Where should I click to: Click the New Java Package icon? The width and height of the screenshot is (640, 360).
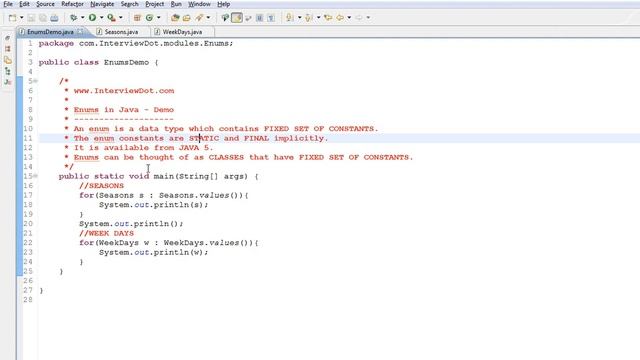click(x=138, y=18)
